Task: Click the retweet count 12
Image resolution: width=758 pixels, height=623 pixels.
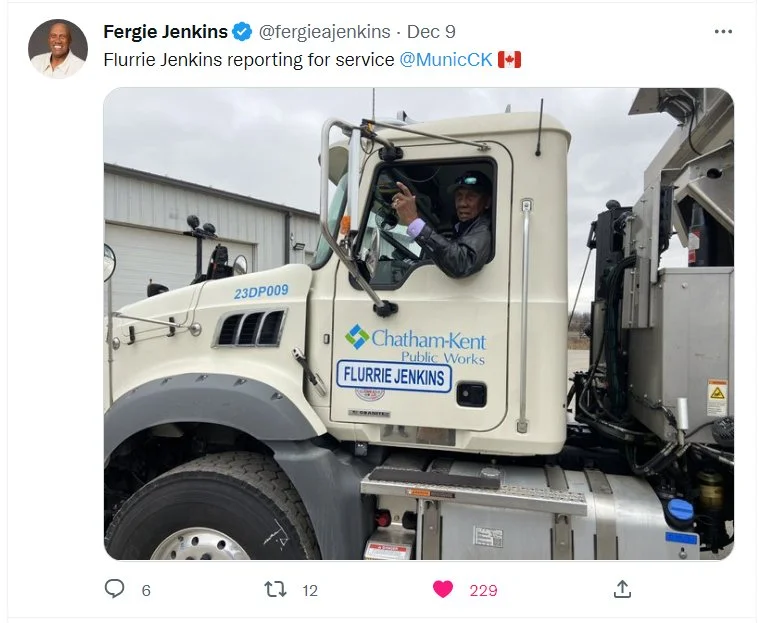Action: [310, 591]
